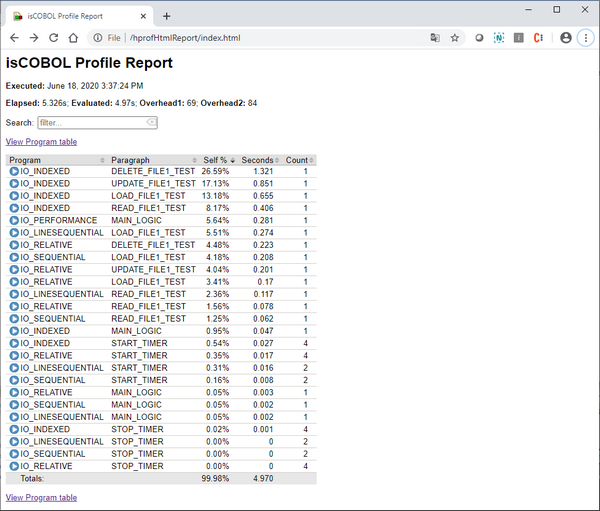Click the grey square extension icon
The image size is (600, 511).
[x=518, y=38]
